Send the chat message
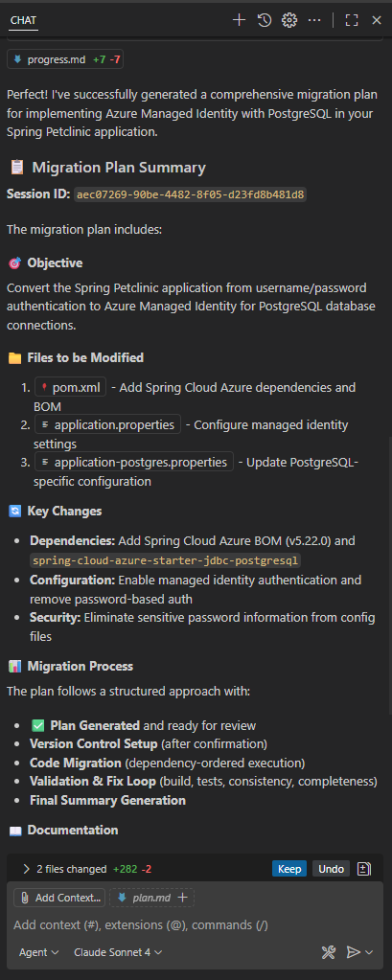This screenshot has width=392, height=980. [354, 952]
